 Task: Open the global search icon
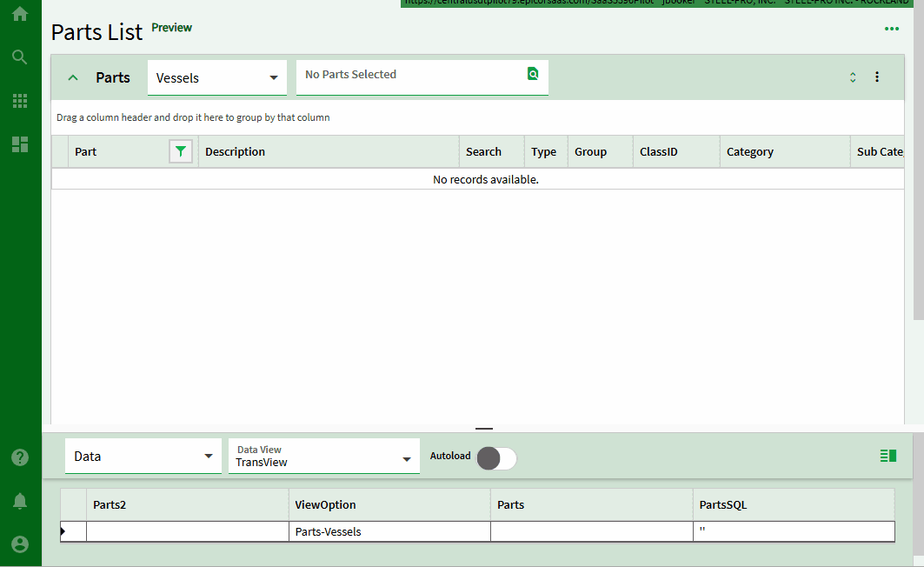click(x=20, y=57)
